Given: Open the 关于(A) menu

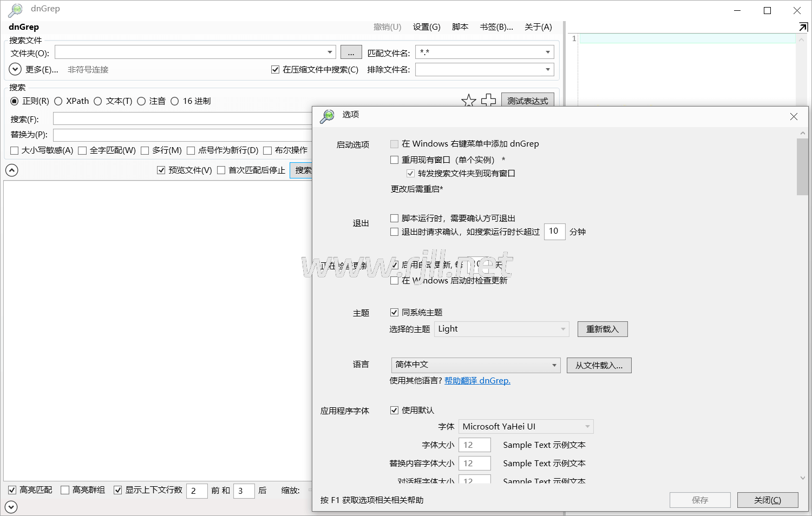Looking at the screenshot, I should 538,27.
